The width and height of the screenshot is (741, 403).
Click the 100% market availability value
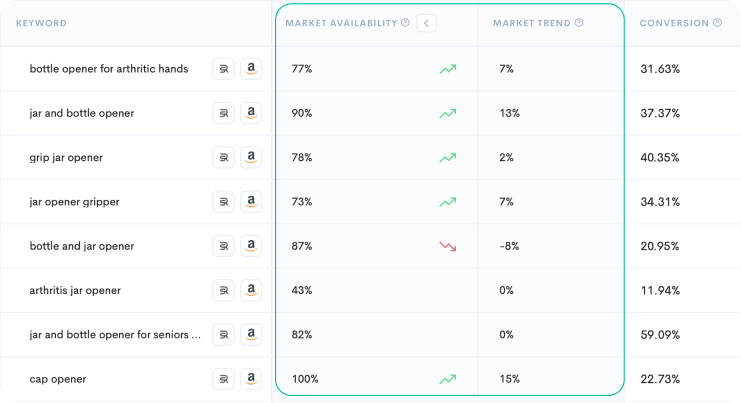pyautogui.click(x=303, y=379)
